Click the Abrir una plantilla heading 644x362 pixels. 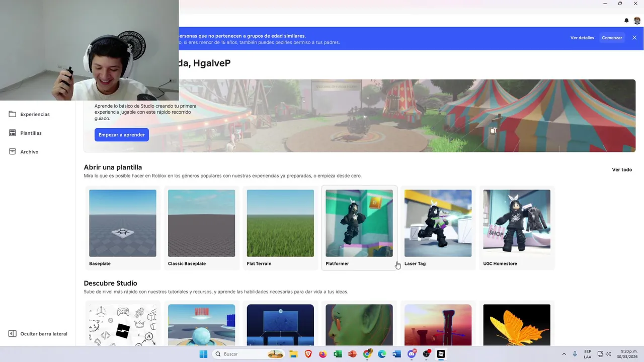pyautogui.click(x=113, y=167)
